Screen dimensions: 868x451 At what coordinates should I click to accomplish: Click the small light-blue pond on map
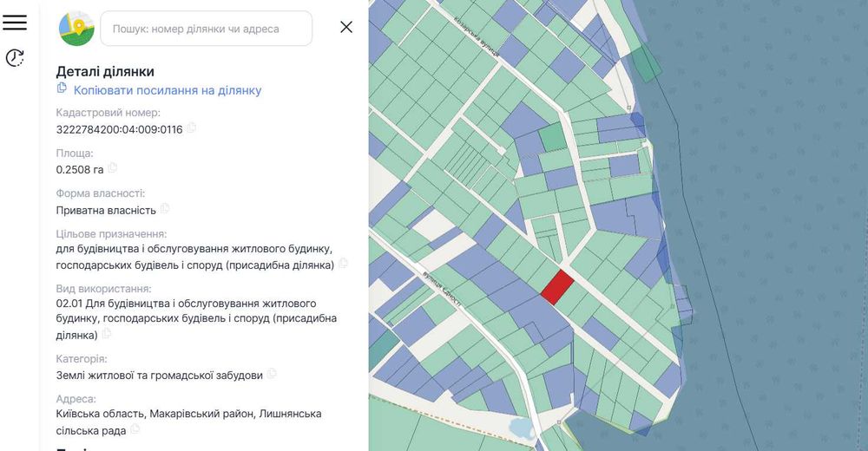coord(518,428)
